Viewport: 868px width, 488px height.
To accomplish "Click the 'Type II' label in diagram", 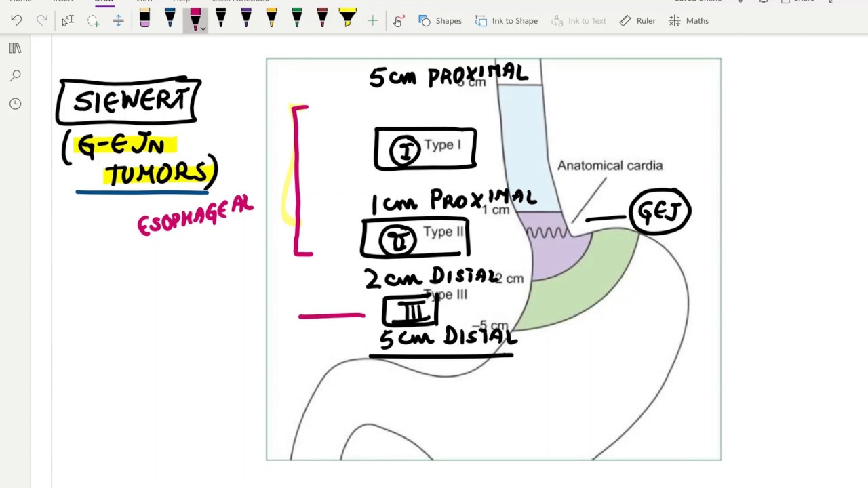I will (x=443, y=232).
